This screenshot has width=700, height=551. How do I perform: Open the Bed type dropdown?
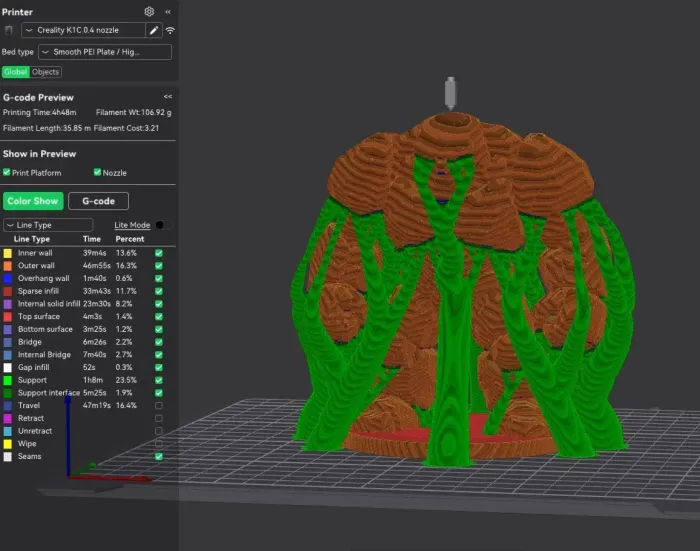105,52
